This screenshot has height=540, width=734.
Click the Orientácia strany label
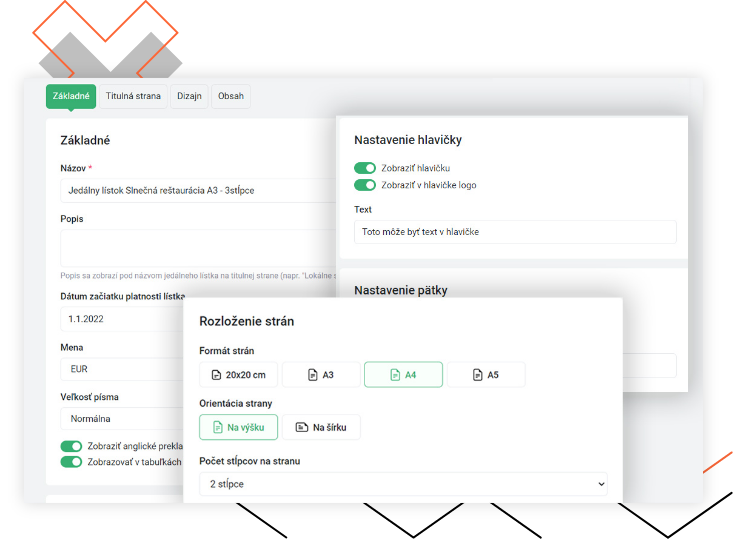click(235, 403)
